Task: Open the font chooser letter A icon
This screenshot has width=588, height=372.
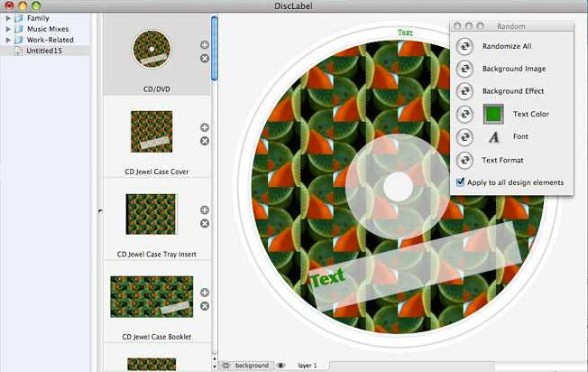Action: point(494,137)
